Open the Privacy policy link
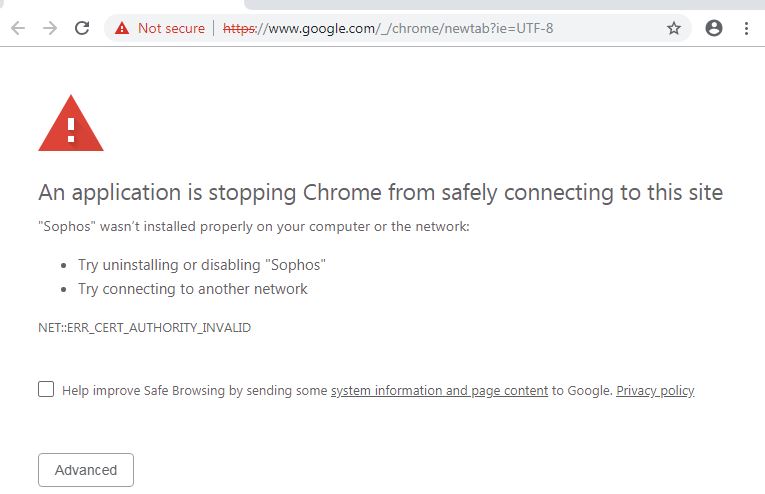Image resolution: width=765 pixels, height=494 pixels. 655,391
